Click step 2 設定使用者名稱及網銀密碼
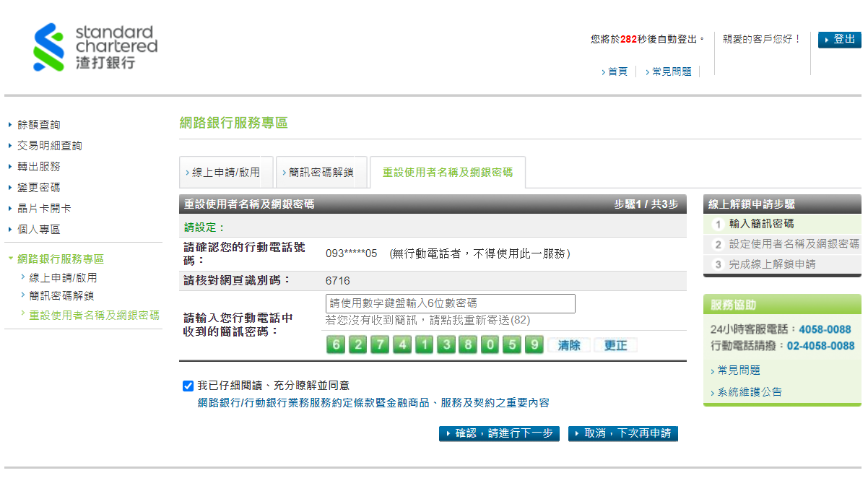The width and height of the screenshot is (868, 486). click(x=794, y=245)
